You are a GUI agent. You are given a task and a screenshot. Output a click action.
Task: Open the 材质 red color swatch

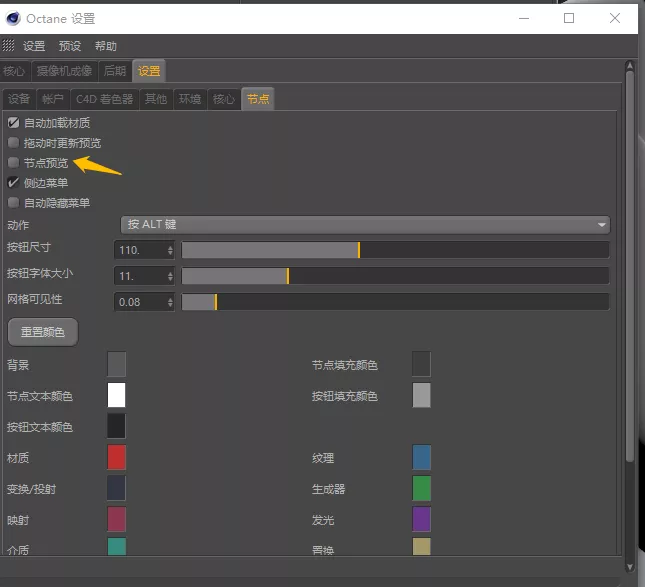click(x=116, y=457)
